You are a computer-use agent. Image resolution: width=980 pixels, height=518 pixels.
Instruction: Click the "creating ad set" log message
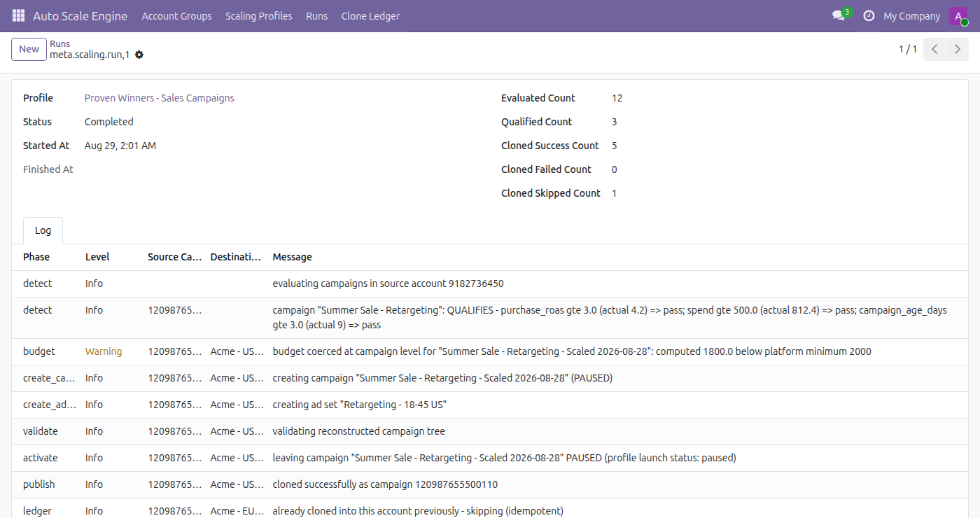point(359,405)
